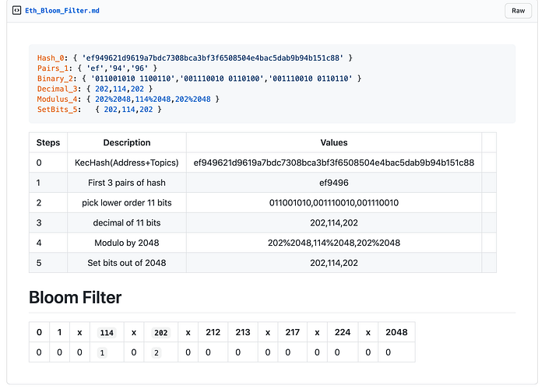
Task: Click the highlighted 202 header in bloom table
Action: point(161,333)
